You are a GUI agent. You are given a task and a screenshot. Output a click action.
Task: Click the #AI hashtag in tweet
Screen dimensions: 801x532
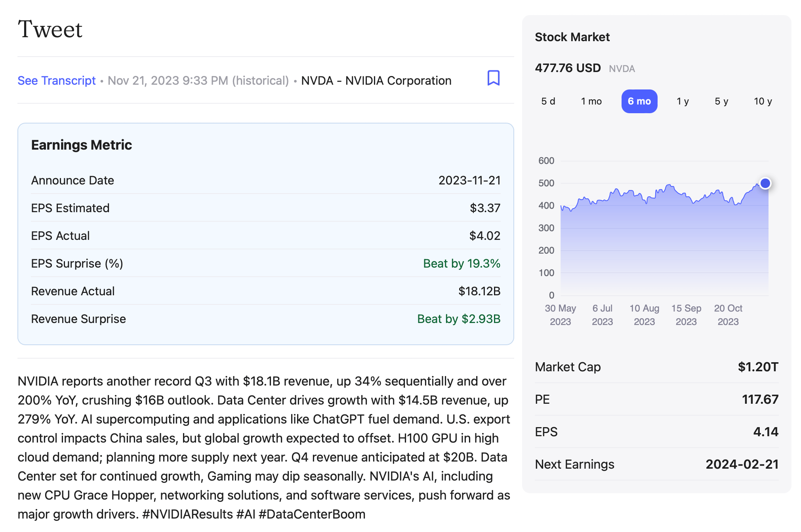[x=246, y=514]
